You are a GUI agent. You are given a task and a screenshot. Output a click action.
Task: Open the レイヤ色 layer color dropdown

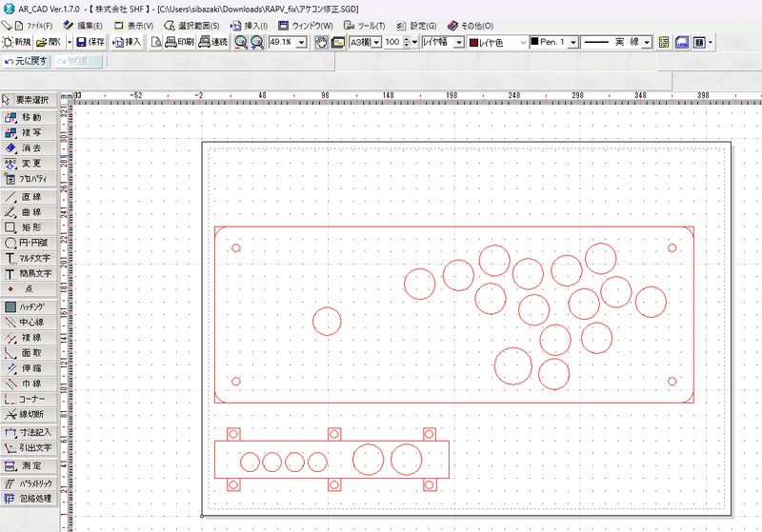[x=523, y=42]
